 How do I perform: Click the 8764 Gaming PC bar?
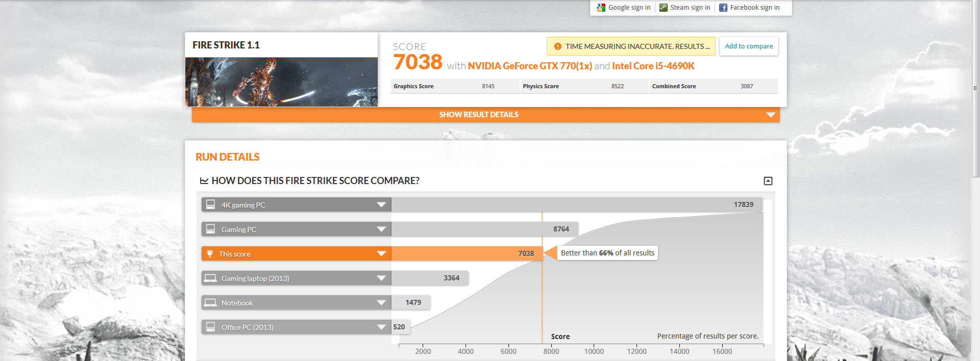[x=484, y=229]
